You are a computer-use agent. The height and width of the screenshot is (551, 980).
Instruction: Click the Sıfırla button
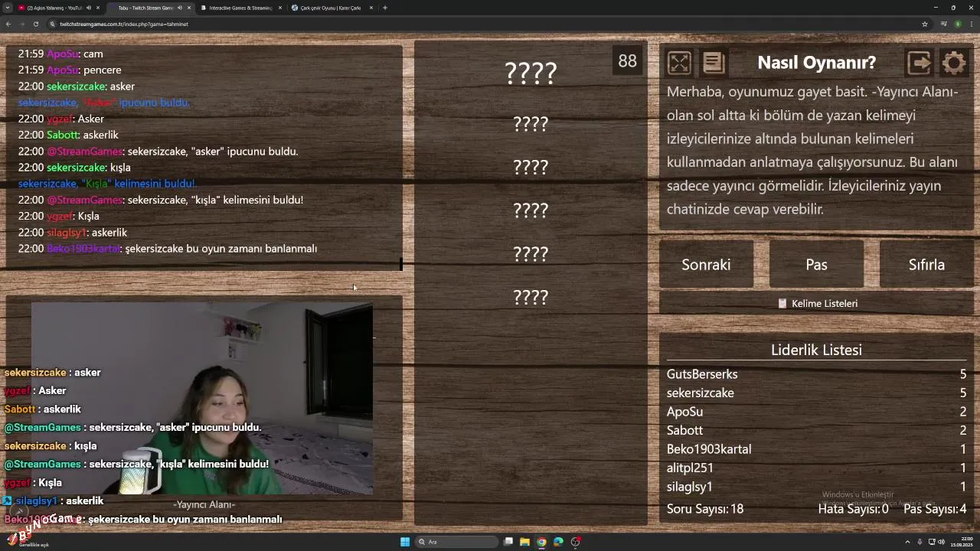point(926,265)
